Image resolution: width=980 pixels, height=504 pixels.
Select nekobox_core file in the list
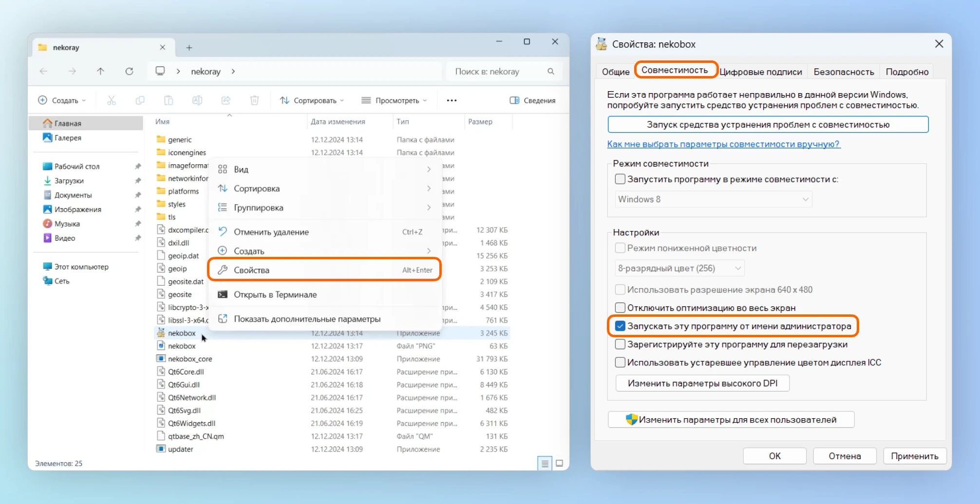(190, 359)
